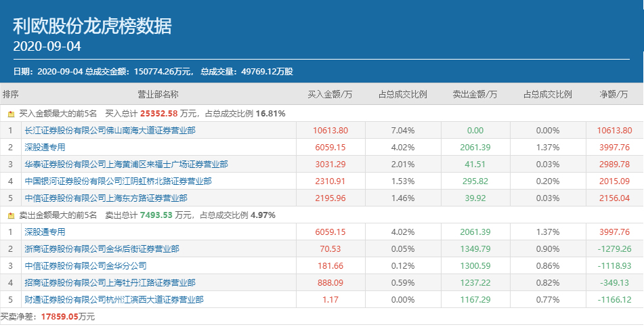Click the 排序 column header
Viewport: 644px width, 327px height.
click(11, 94)
